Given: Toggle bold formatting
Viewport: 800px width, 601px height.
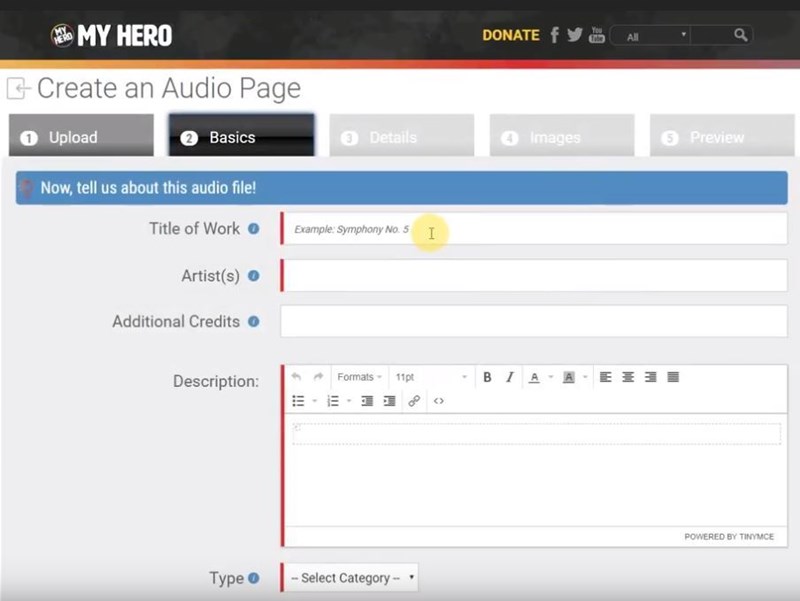Looking at the screenshot, I should click(487, 377).
